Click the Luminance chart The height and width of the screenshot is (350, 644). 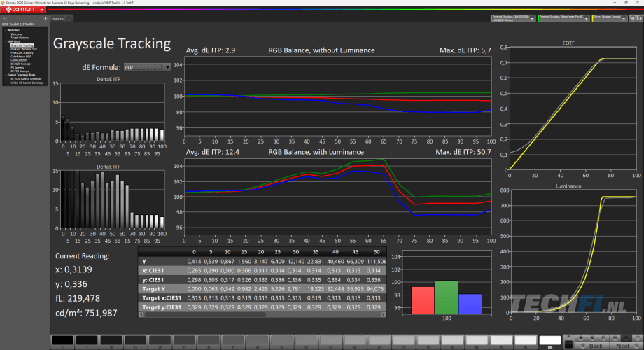coord(574,251)
